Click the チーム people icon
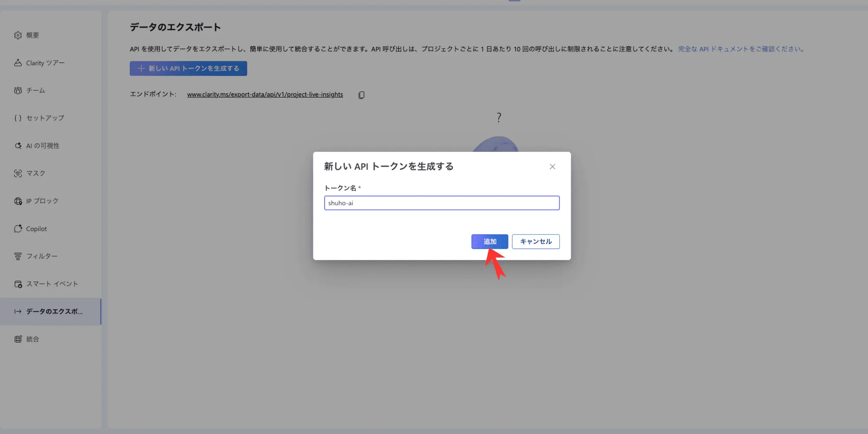The height and width of the screenshot is (434, 868). coord(18,90)
